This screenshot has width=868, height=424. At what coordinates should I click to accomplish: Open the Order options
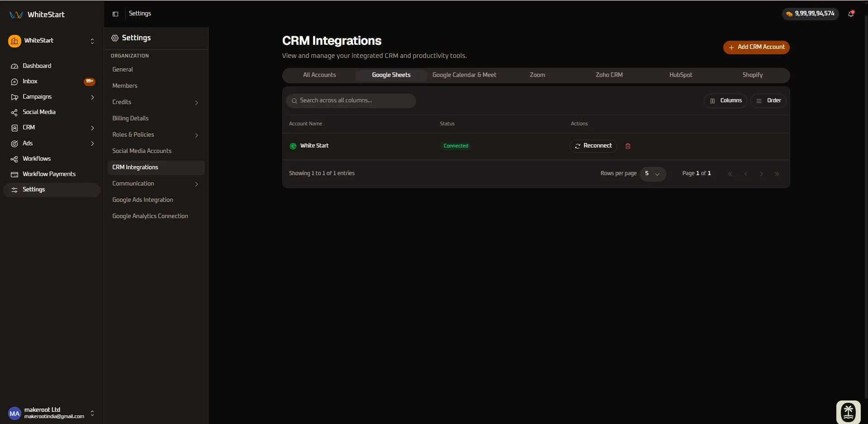[x=768, y=101]
